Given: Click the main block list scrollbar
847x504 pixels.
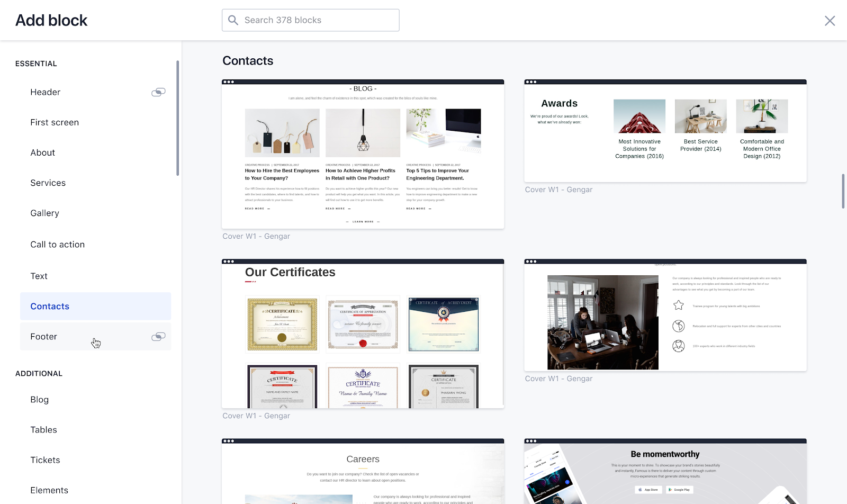Looking at the screenshot, I should click(x=843, y=191).
